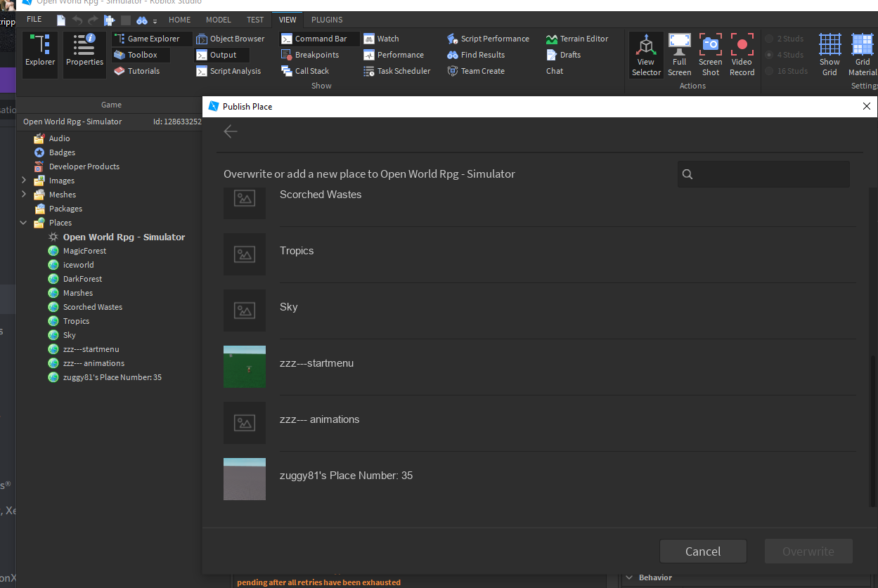This screenshot has width=878, height=588.
Task: Click Cancel in Publish Place dialog
Action: point(703,551)
